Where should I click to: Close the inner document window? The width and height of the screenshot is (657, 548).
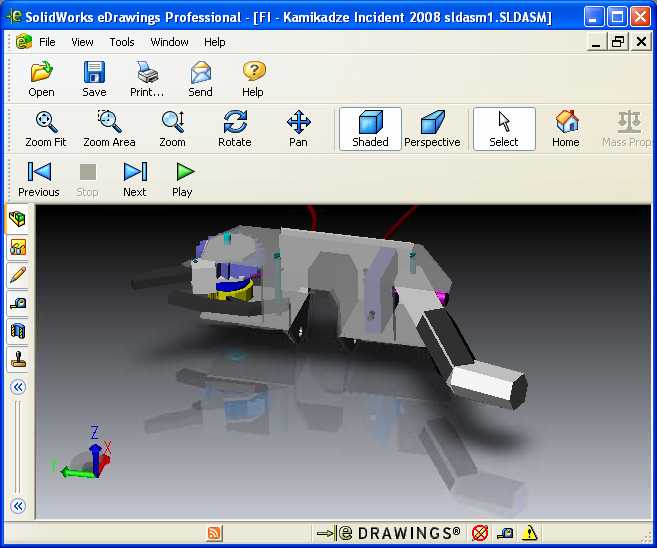click(641, 42)
